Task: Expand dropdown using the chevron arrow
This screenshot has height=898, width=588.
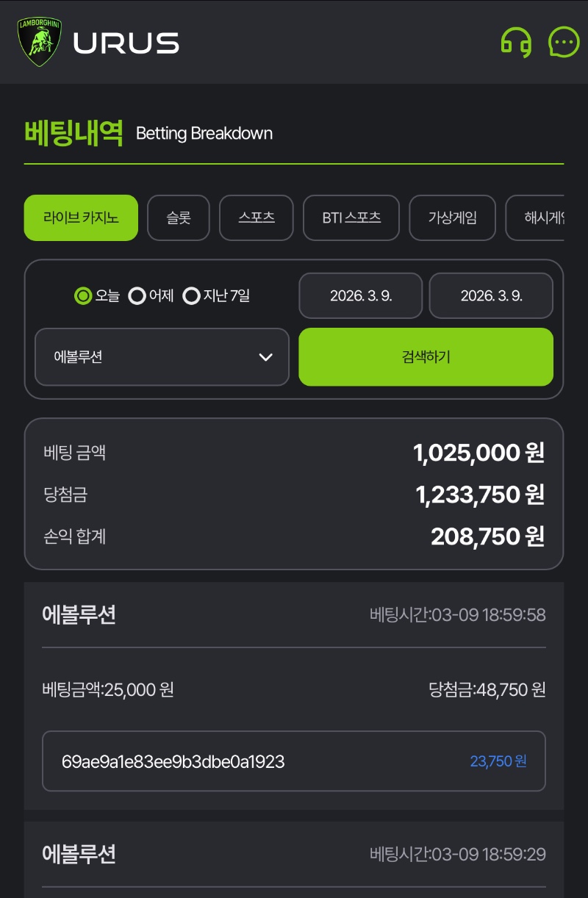Action: pos(266,357)
